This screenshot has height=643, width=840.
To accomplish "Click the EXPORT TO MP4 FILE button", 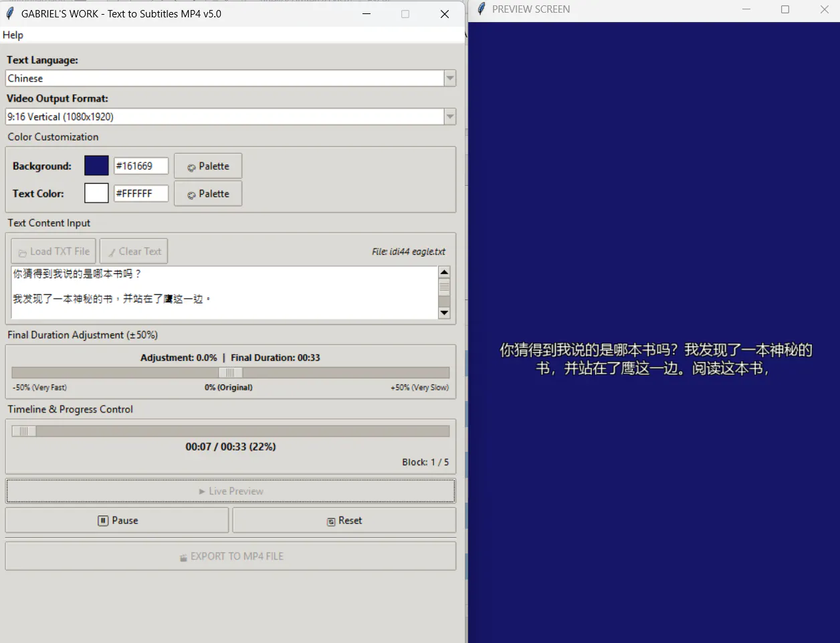I will (x=231, y=556).
